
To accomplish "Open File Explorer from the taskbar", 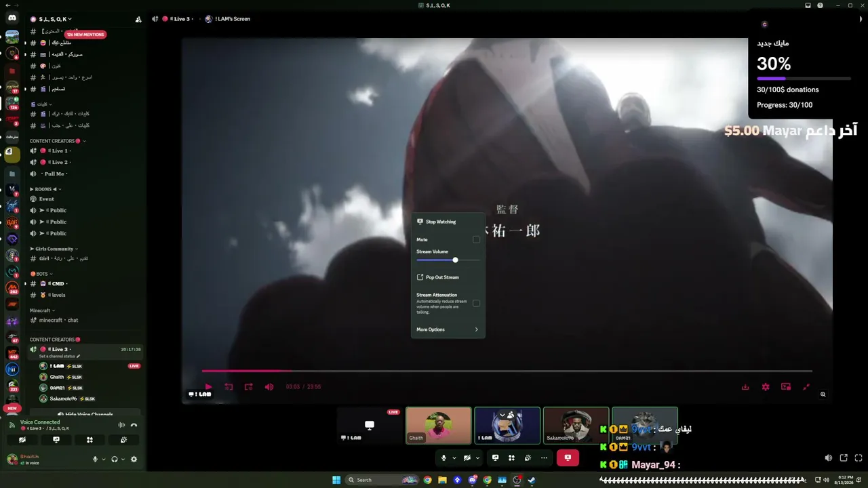I will point(442,480).
